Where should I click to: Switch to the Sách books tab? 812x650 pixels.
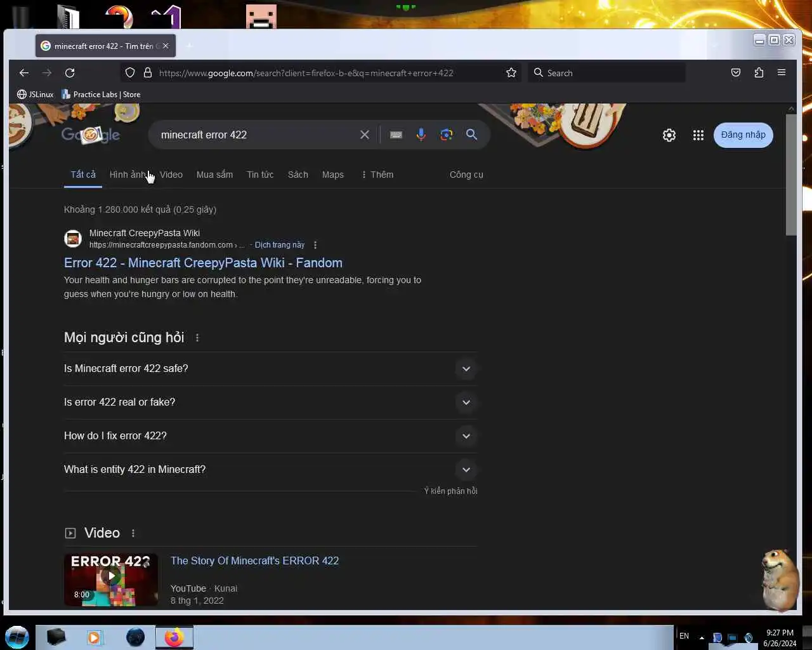click(x=298, y=175)
